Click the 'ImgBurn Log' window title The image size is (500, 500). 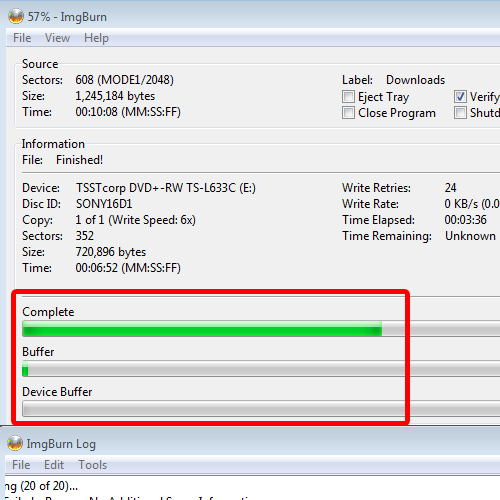61,444
